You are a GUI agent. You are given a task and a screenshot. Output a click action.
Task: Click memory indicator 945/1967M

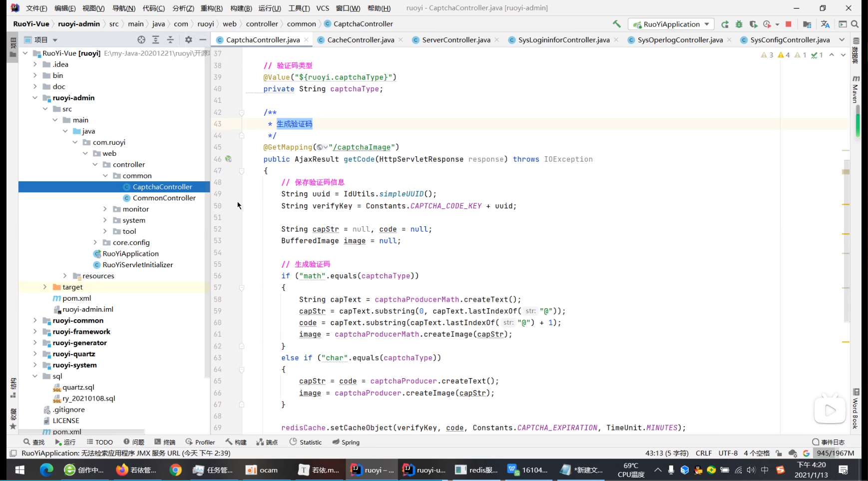(x=836, y=453)
